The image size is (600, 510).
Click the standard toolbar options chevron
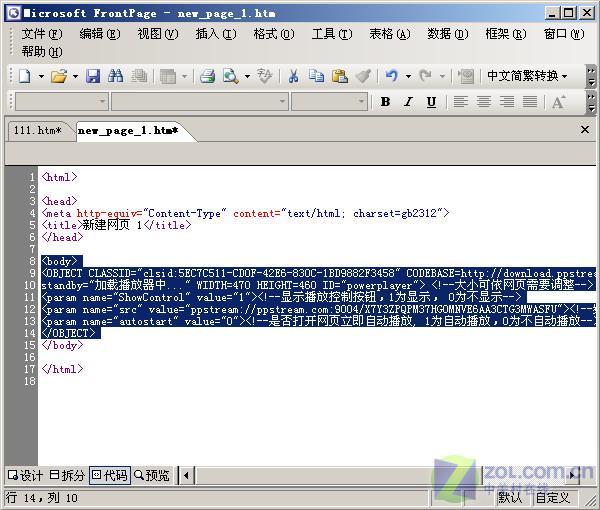[x=591, y=77]
